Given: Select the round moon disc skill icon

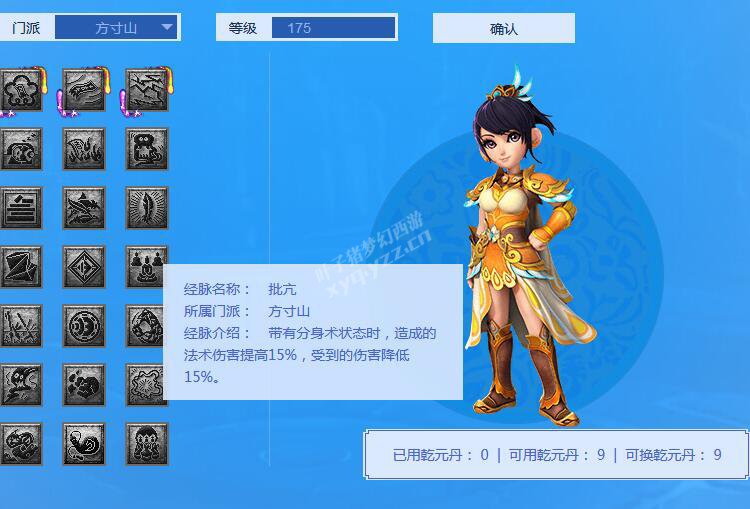Looking at the screenshot, I should click(x=84, y=326).
